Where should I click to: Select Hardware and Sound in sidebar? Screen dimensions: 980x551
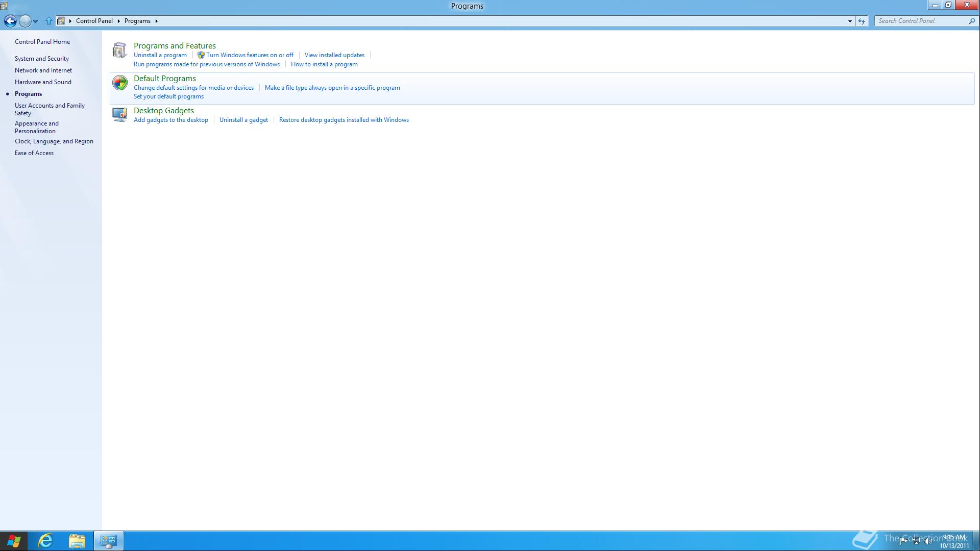[43, 82]
